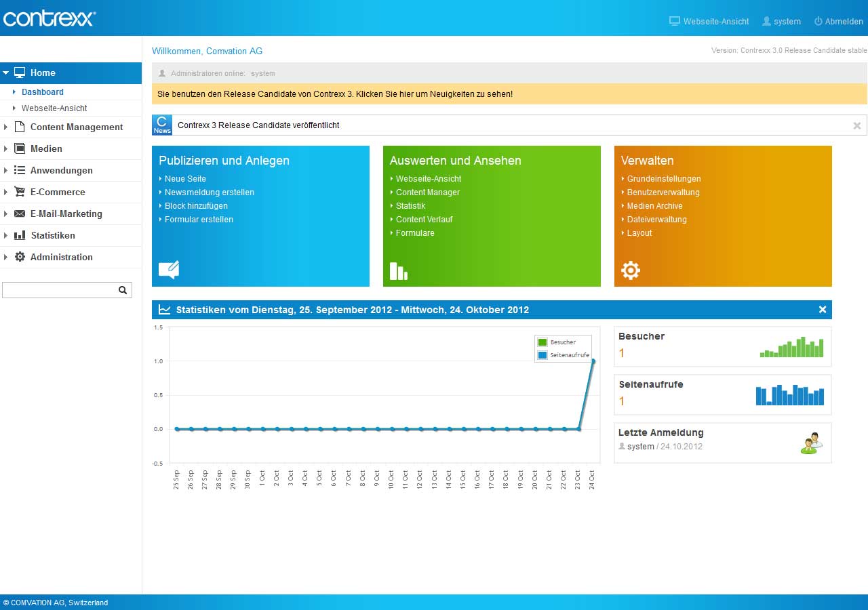
Task: Click the gear icon in Verwalten tile
Action: pyautogui.click(x=631, y=270)
